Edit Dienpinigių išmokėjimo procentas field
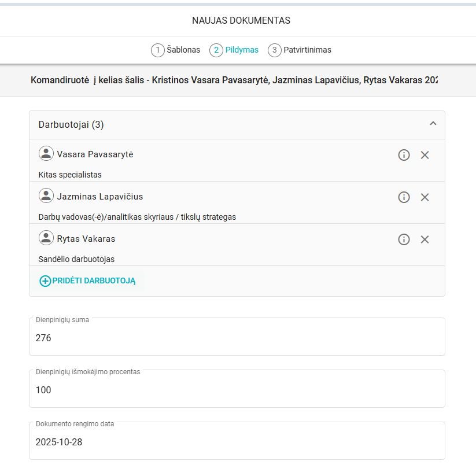 pyautogui.click(x=237, y=390)
